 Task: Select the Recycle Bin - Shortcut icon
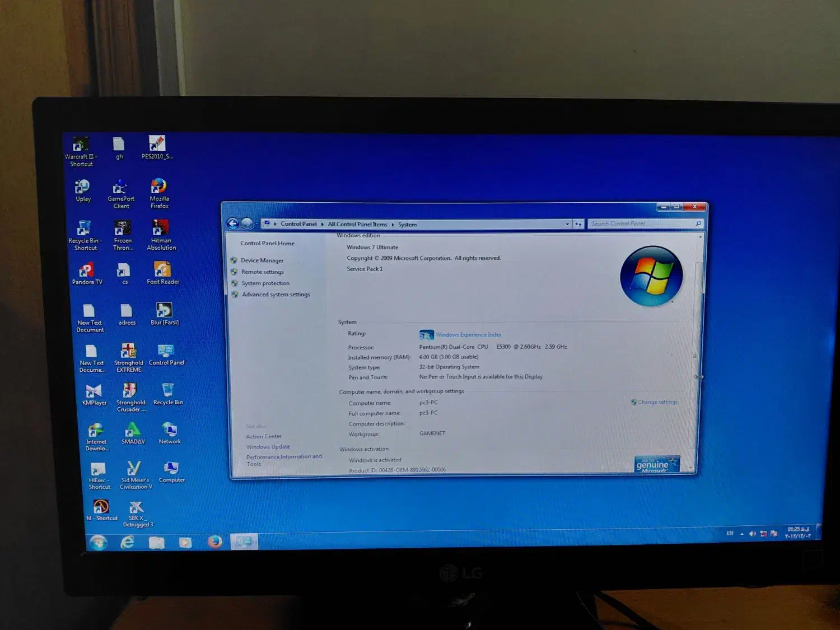click(x=85, y=235)
